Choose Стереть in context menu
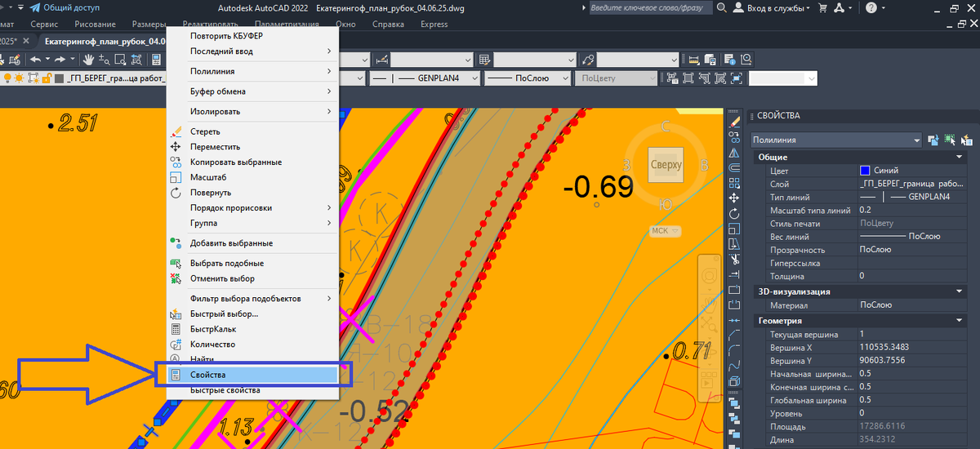This screenshot has width=980, height=449. pos(253,131)
